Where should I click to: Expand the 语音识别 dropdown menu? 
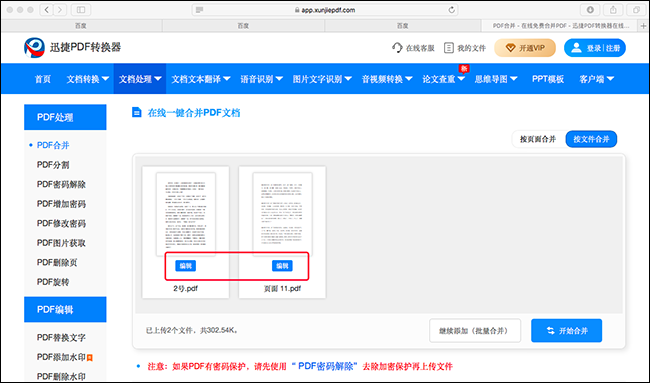[x=262, y=79]
